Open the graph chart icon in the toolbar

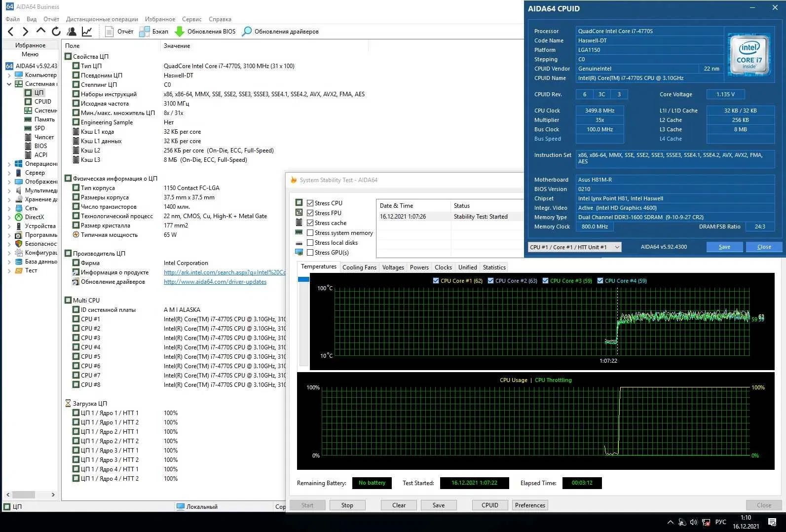point(87,32)
